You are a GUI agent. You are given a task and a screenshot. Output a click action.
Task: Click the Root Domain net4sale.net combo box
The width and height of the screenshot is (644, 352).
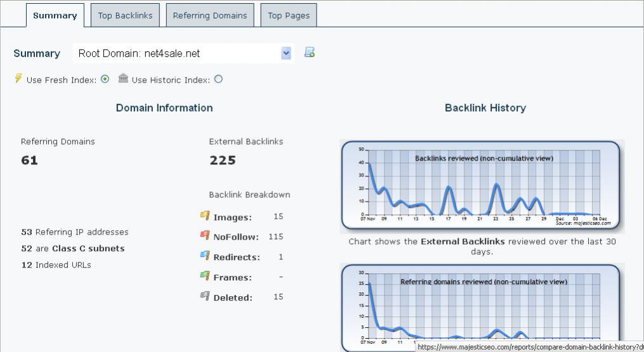(x=183, y=53)
